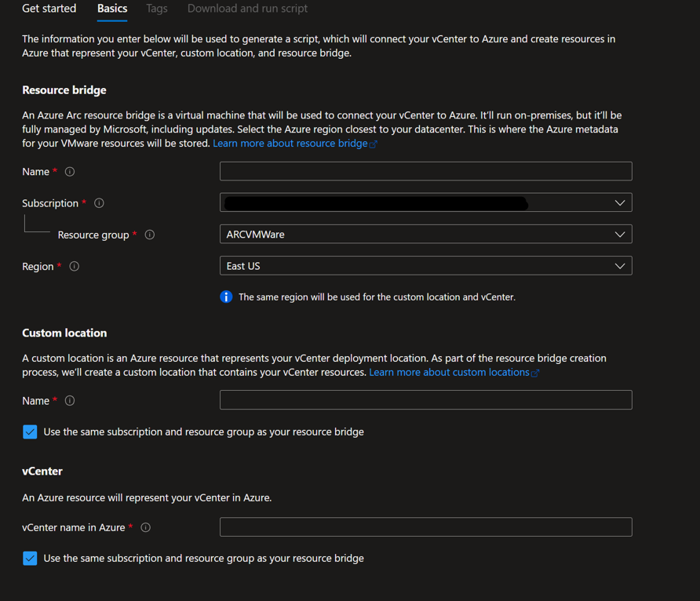Click info icon next to vCenter name in Azure

click(x=145, y=527)
